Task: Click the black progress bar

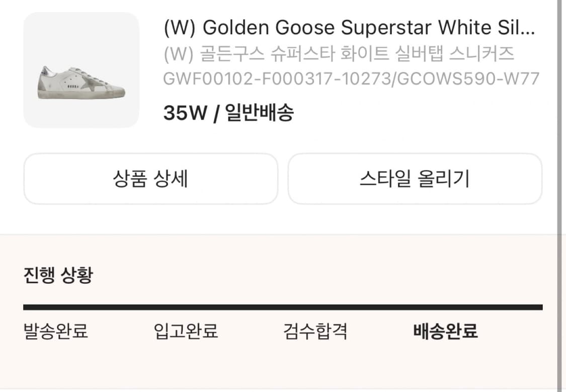Action: pos(283,307)
